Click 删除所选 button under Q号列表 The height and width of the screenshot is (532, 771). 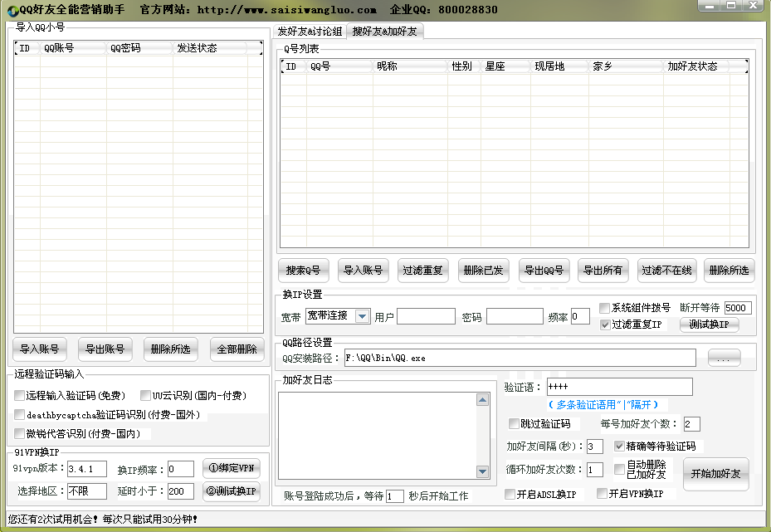tap(729, 271)
